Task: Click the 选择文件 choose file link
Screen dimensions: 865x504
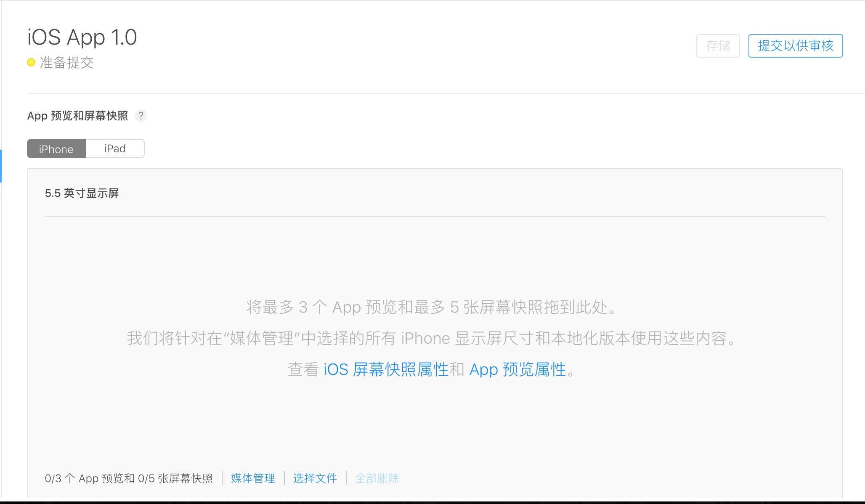Action: click(x=315, y=478)
